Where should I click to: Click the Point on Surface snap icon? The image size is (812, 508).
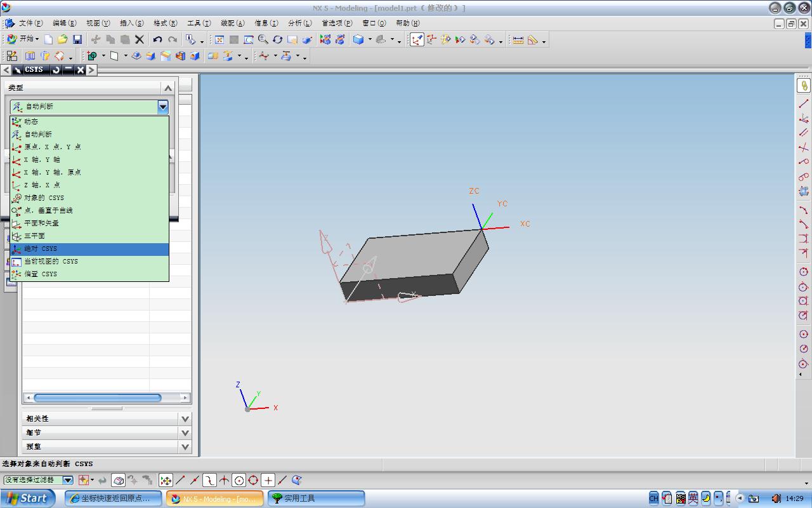297,480
